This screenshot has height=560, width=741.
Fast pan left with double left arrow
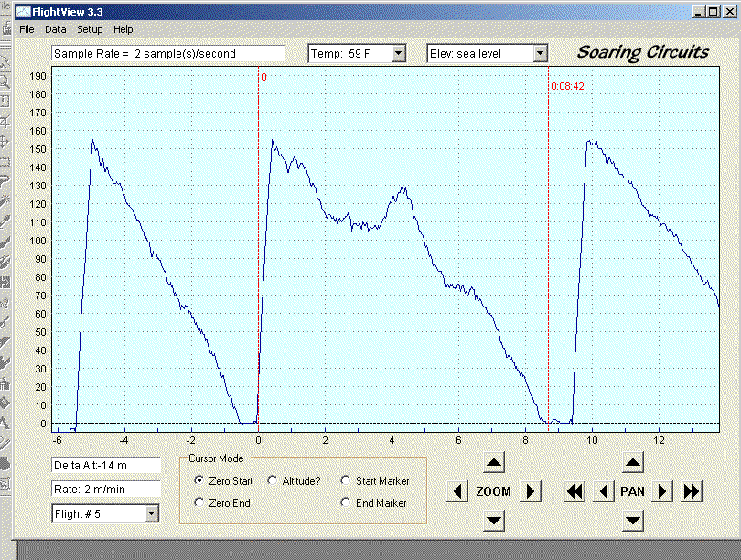pos(575,491)
